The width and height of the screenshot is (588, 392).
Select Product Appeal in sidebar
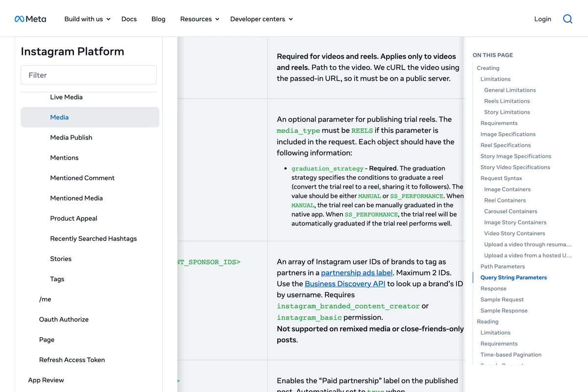73,219
